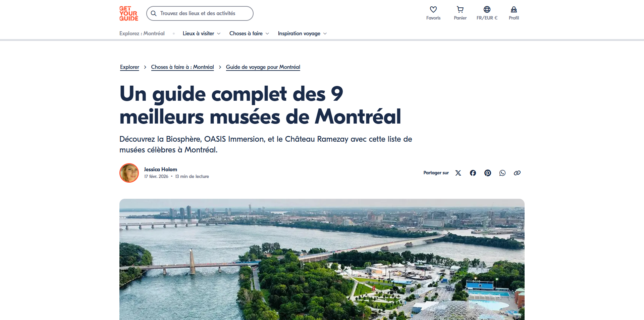The height and width of the screenshot is (320, 644).
Task: Share article on X
Action: (458, 173)
